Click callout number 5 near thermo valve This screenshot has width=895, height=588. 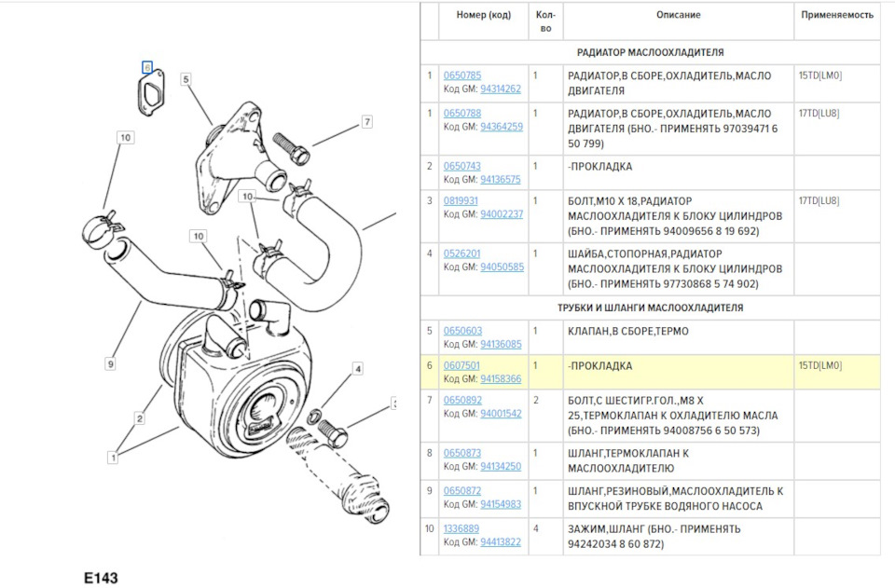pos(186,79)
